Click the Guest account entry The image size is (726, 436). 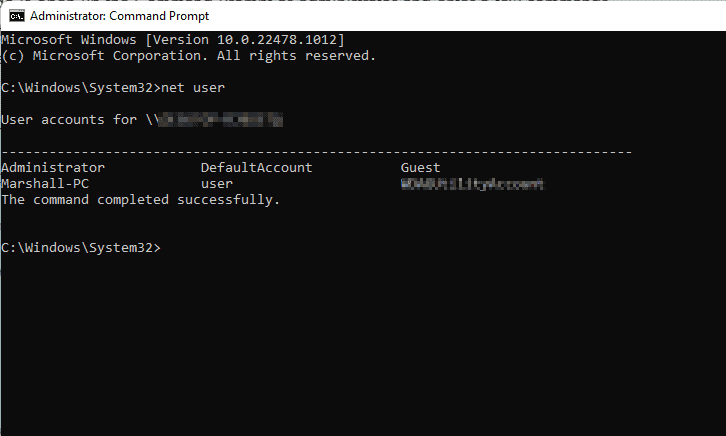(420, 168)
